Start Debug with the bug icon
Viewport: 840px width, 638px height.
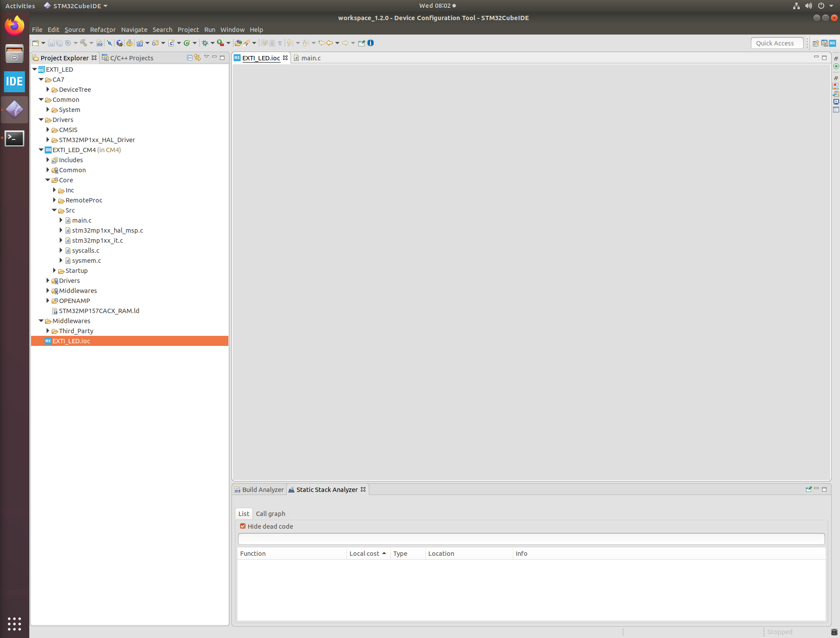click(205, 43)
